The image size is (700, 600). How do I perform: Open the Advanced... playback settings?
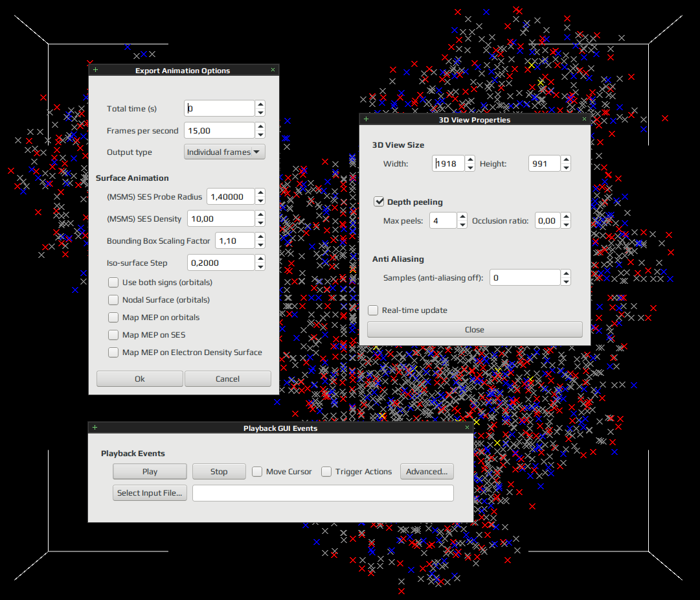(x=427, y=471)
